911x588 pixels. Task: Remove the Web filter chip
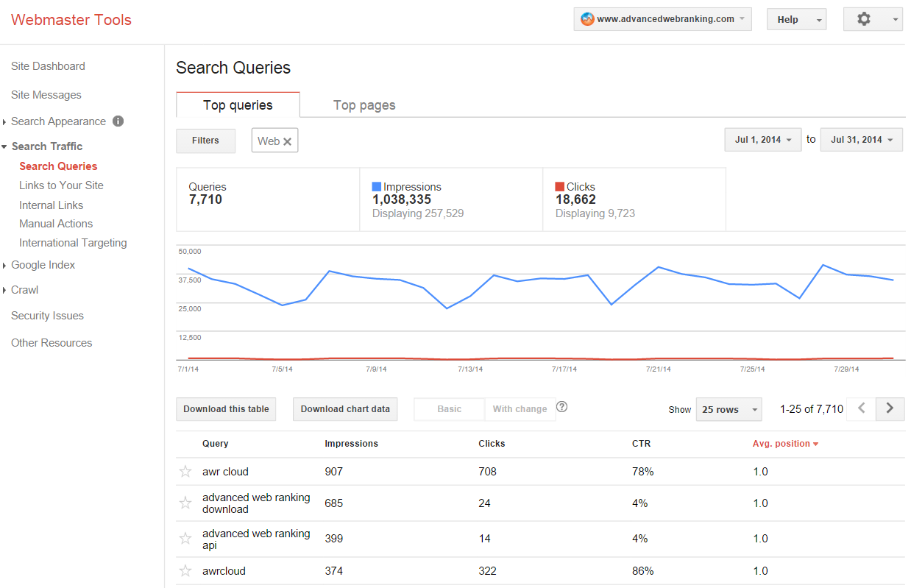pos(288,141)
